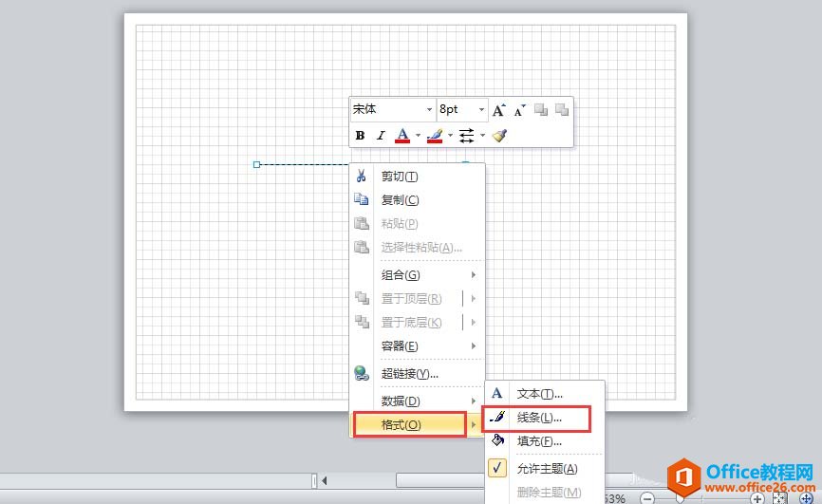Image resolution: width=822 pixels, height=504 pixels.
Task: Click the Grow Font icon
Action: [499, 110]
